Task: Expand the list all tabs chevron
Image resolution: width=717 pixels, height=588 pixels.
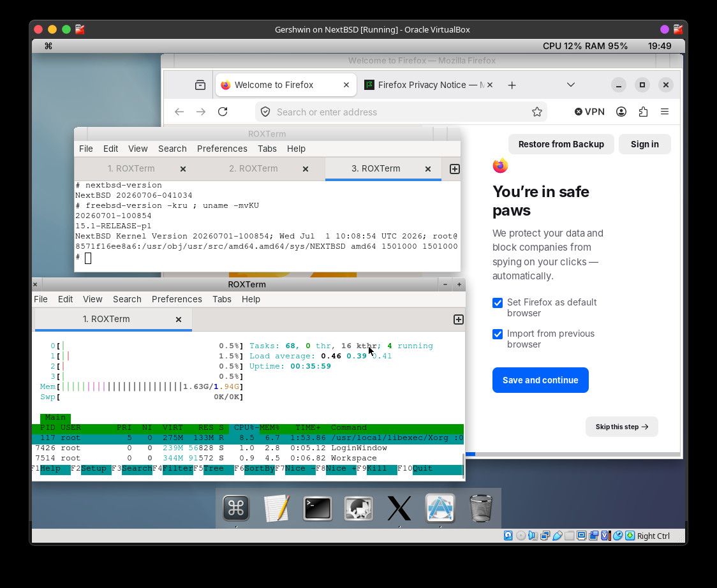Action: click(x=571, y=85)
